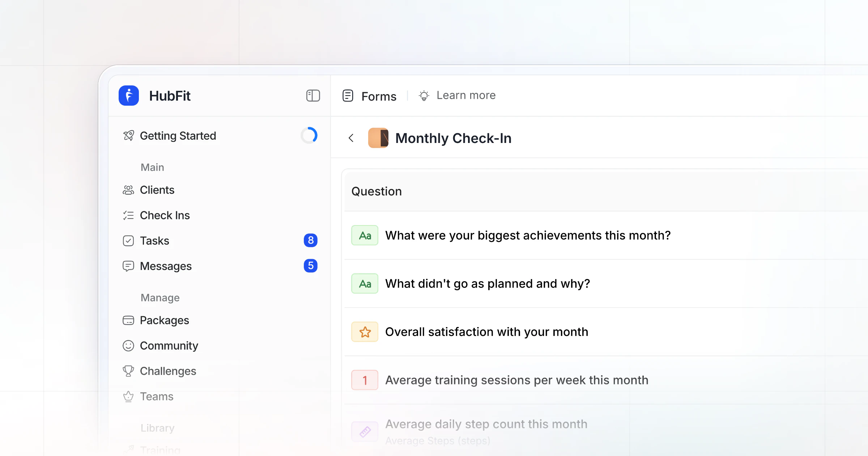This screenshot has width=868, height=456.
Task: Click the ruler icon beside daily step count
Action: pyautogui.click(x=365, y=431)
